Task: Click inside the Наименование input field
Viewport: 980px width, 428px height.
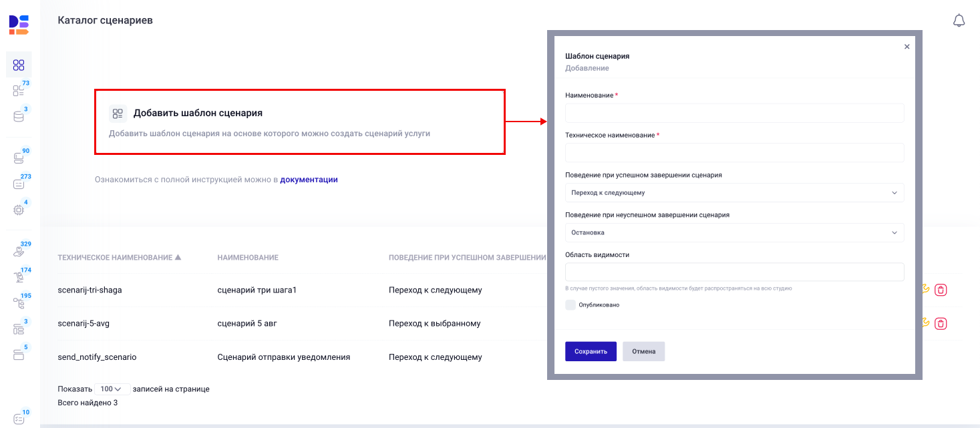Action: click(x=734, y=113)
